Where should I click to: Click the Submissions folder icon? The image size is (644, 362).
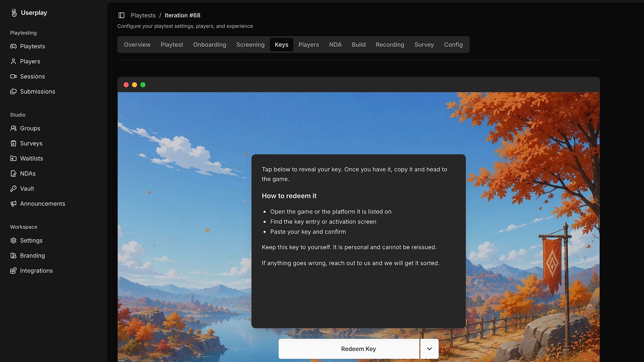pyautogui.click(x=13, y=91)
